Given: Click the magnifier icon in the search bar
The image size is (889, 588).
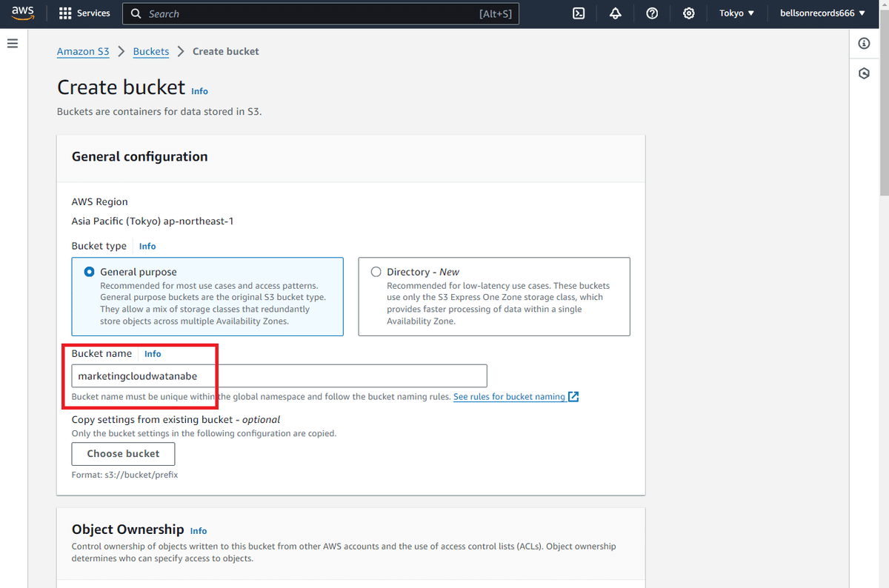Looking at the screenshot, I should point(136,13).
